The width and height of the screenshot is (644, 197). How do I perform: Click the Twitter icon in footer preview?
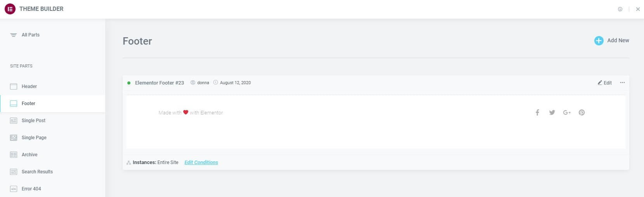point(552,112)
